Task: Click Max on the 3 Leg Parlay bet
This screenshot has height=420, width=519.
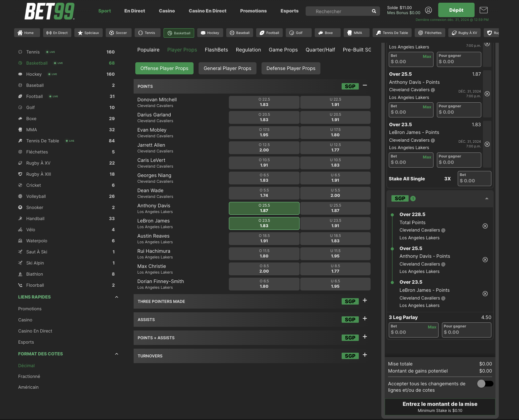Action: coord(432,327)
